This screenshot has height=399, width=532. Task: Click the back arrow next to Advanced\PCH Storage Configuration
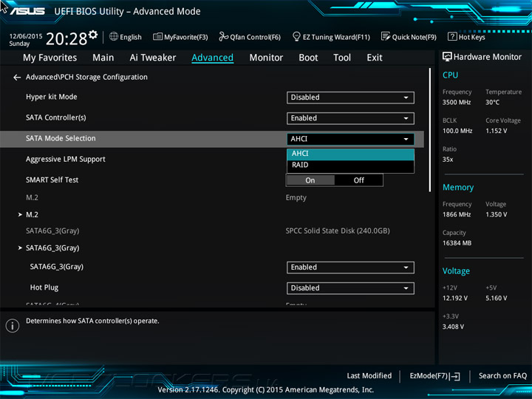[x=17, y=78]
